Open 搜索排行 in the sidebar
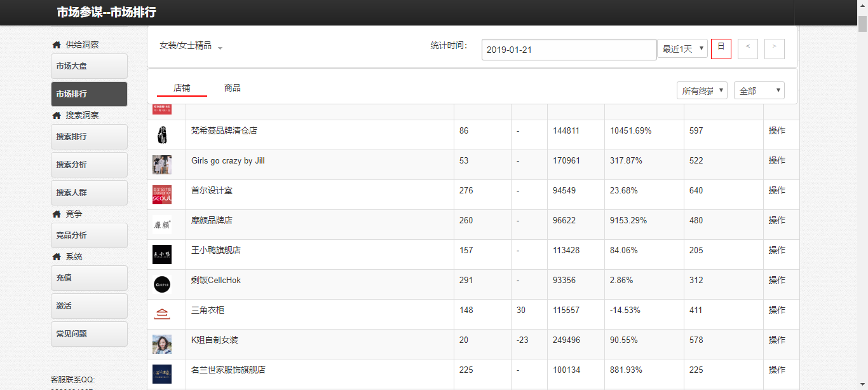The width and height of the screenshot is (868, 390). 89,137
